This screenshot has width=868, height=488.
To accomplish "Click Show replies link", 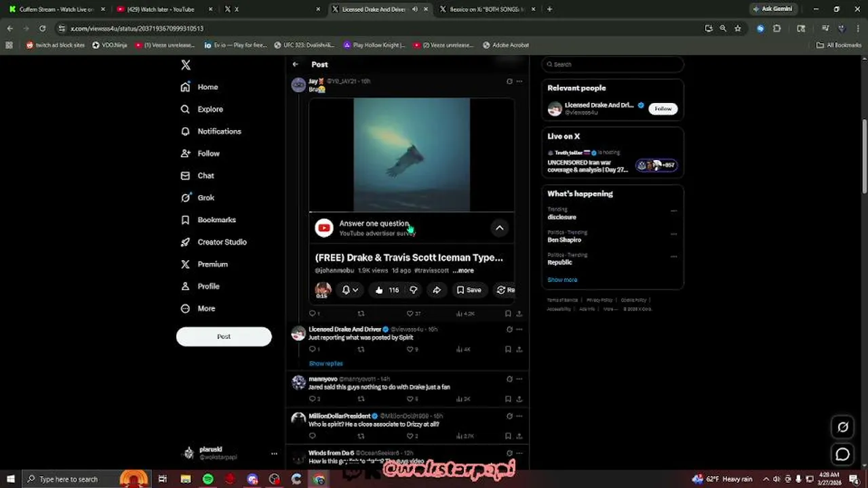I will point(325,364).
